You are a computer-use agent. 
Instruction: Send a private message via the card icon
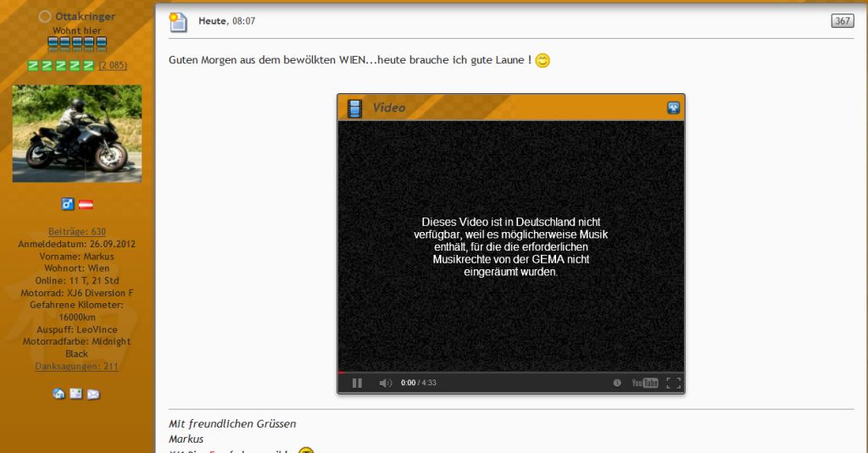pos(76,394)
